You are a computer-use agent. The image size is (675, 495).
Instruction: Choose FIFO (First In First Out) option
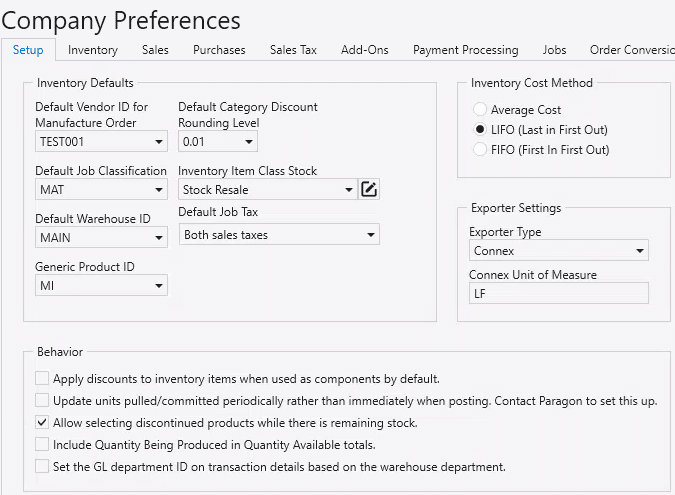481,150
